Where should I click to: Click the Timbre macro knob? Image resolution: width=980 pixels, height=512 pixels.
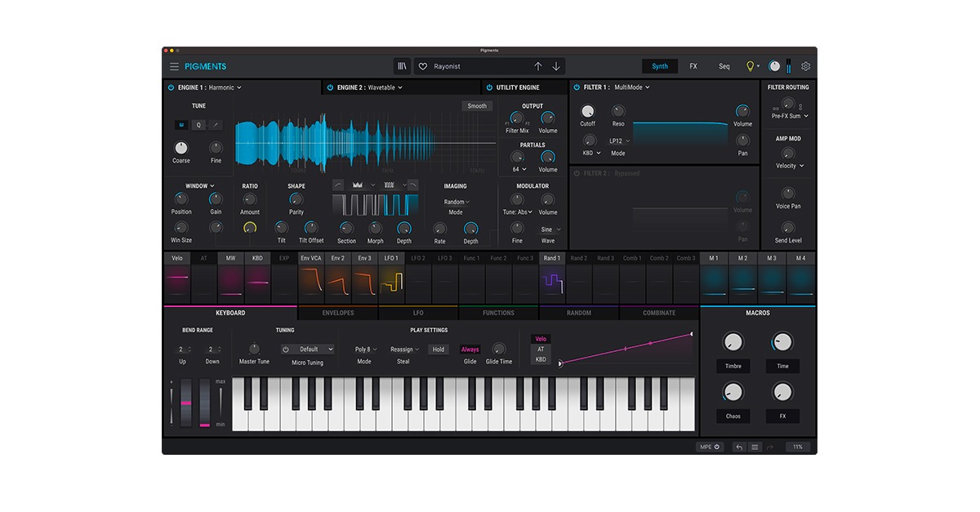coord(733,342)
